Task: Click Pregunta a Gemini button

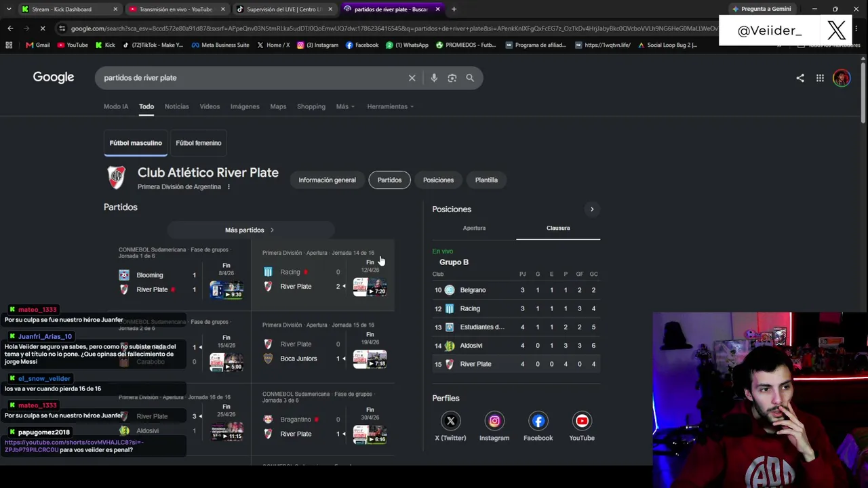Action: point(761,9)
